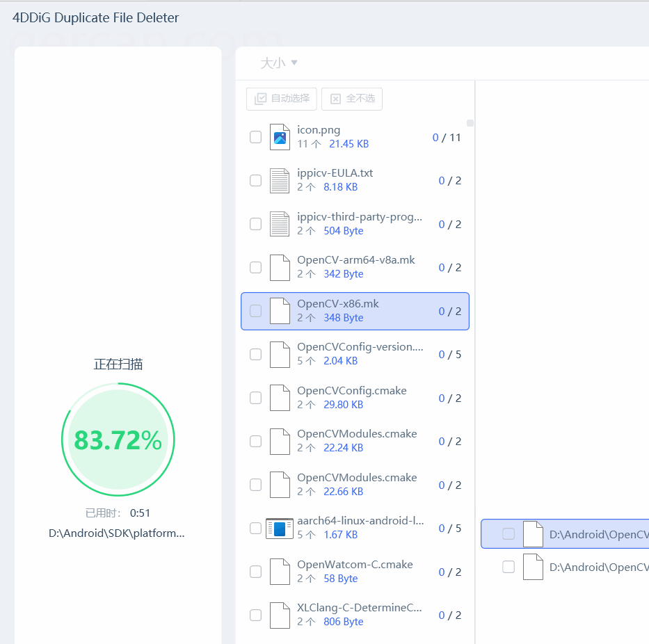Tick the OpenCVModules.cmake 22.66 KB checkbox
649x644 pixels.
pos(256,485)
